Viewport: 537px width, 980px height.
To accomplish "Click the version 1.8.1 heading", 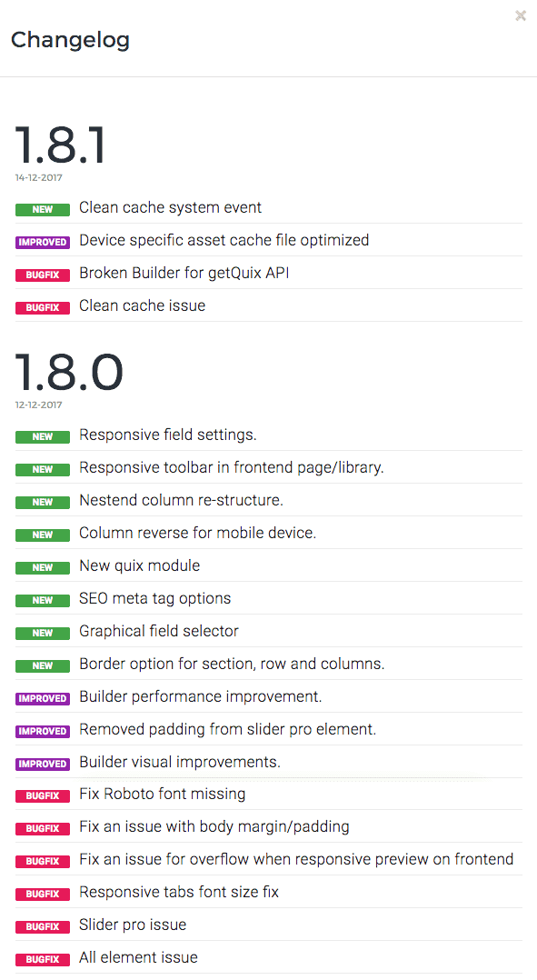I will tap(59, 145).
